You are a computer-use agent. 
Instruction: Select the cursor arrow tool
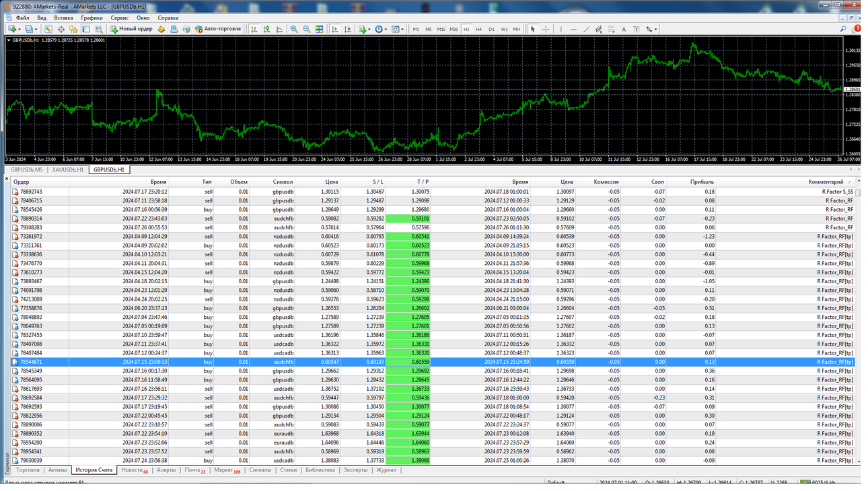[533, 29]
